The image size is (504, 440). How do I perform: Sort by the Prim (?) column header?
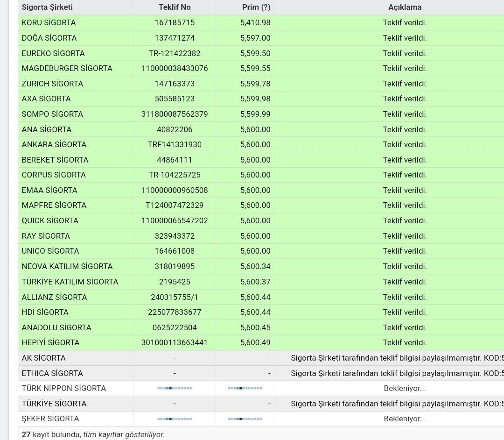[256, 7]
